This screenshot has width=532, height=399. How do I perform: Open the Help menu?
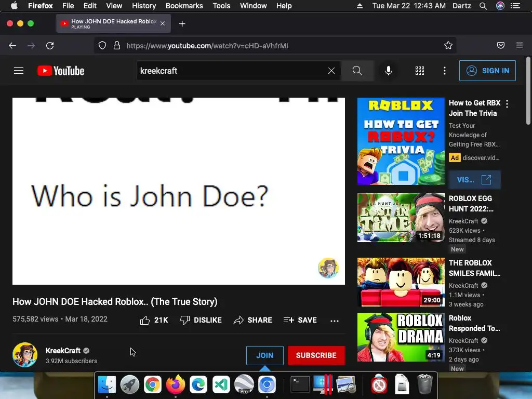(x=284, y=6)
